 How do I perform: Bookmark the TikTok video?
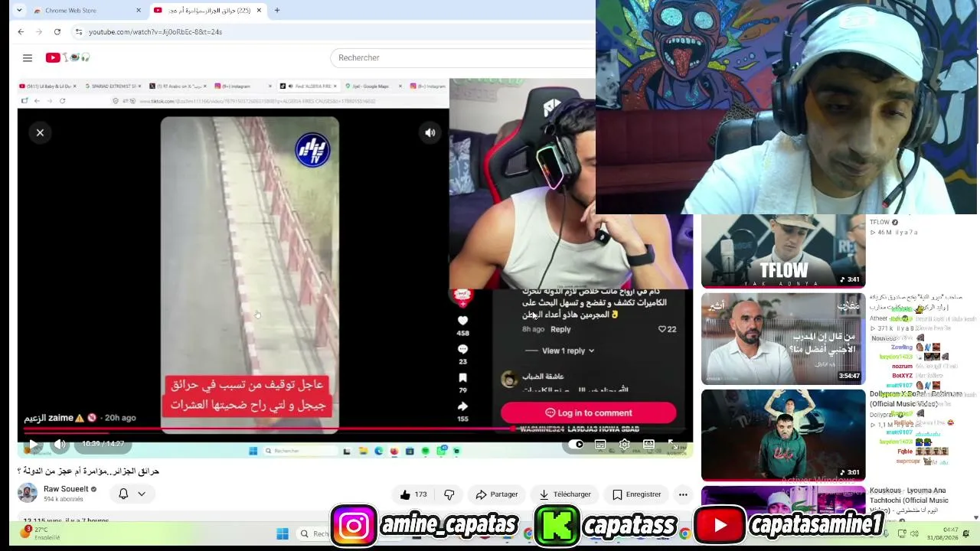[462, 377]
